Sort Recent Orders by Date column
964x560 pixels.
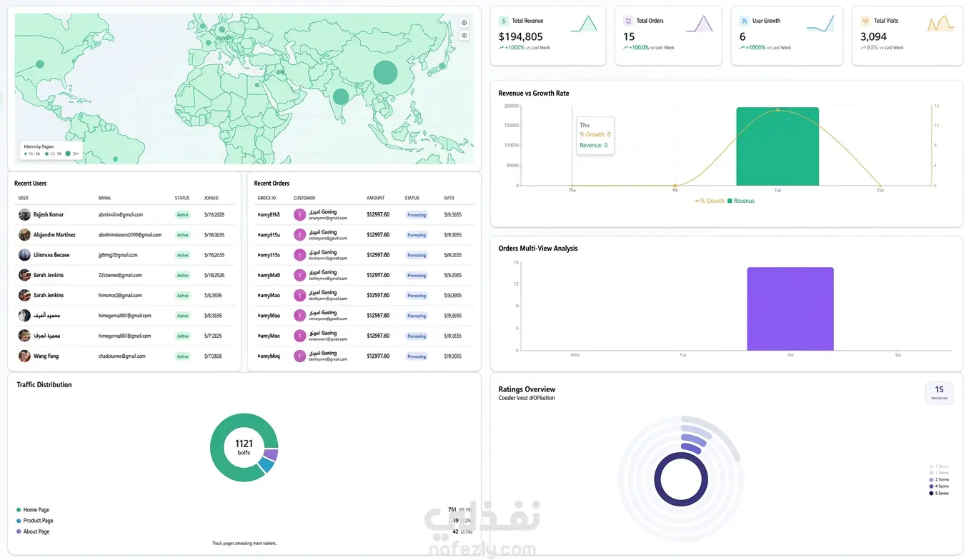[x=449, y=198]
